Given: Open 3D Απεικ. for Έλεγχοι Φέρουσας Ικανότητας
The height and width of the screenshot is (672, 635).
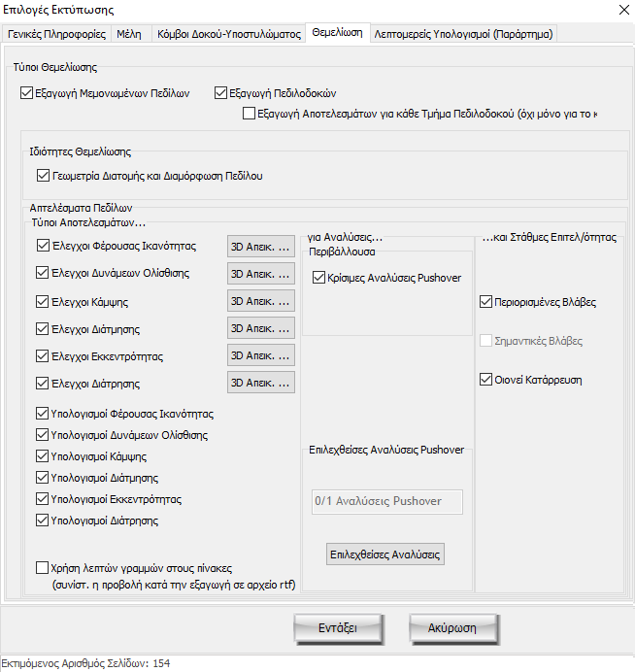Looking at the screenshot, I should (x=260, y=247).
